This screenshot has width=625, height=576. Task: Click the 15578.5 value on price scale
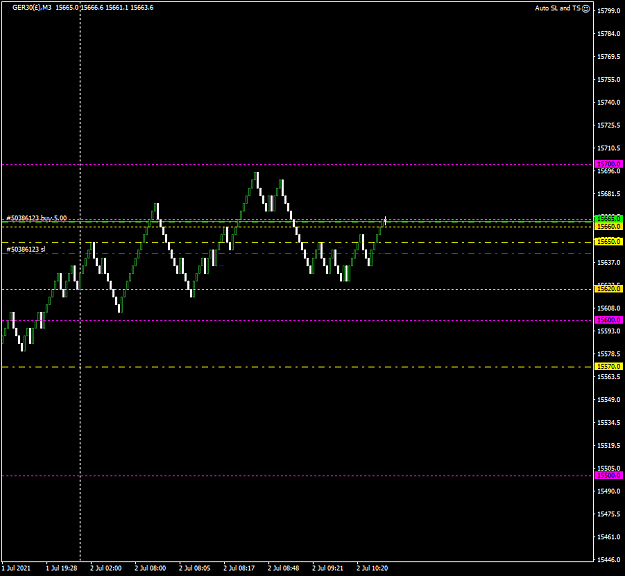pyautogui.click(x=608, y=354)
